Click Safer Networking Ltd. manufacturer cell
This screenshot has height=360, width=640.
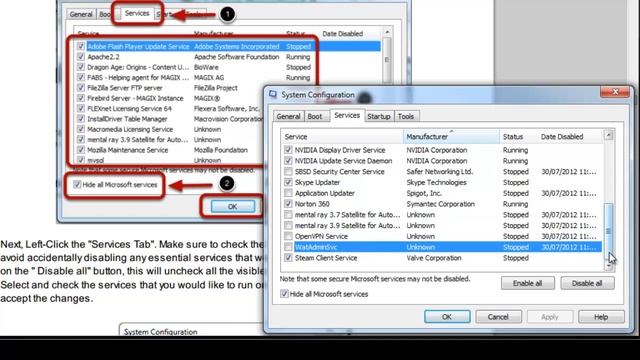pyautogui.click(x=440, y=171)
